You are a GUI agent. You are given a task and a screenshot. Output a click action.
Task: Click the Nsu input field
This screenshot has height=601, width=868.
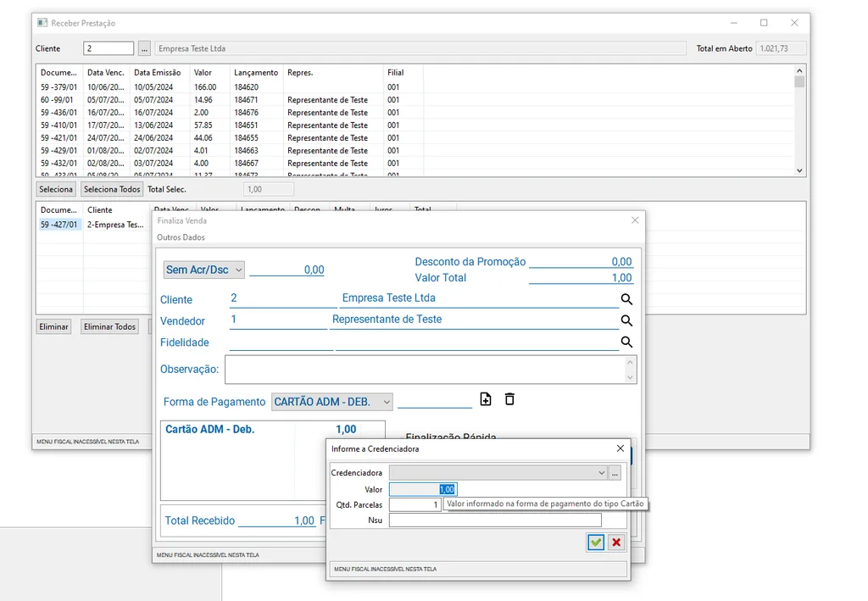coord(494,520)
